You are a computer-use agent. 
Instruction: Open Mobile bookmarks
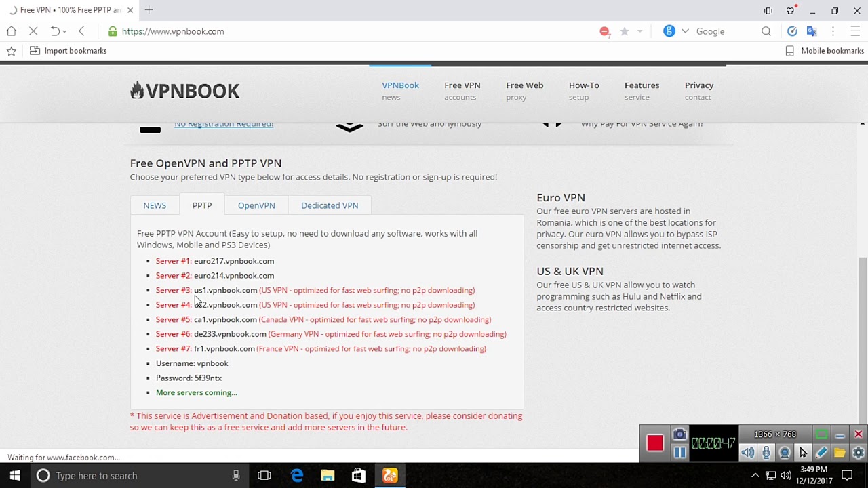pos(825,51)
